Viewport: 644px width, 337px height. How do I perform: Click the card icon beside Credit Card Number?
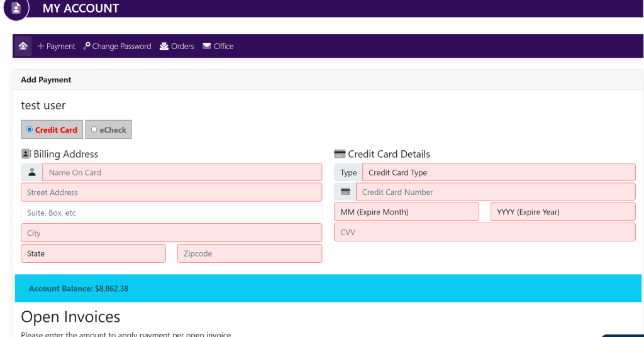[345, 192]
